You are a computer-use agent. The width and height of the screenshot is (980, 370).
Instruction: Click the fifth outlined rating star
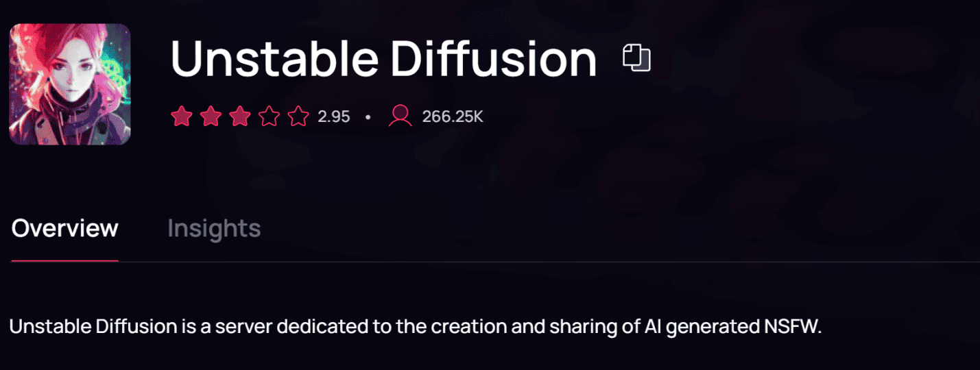point(298,116)
